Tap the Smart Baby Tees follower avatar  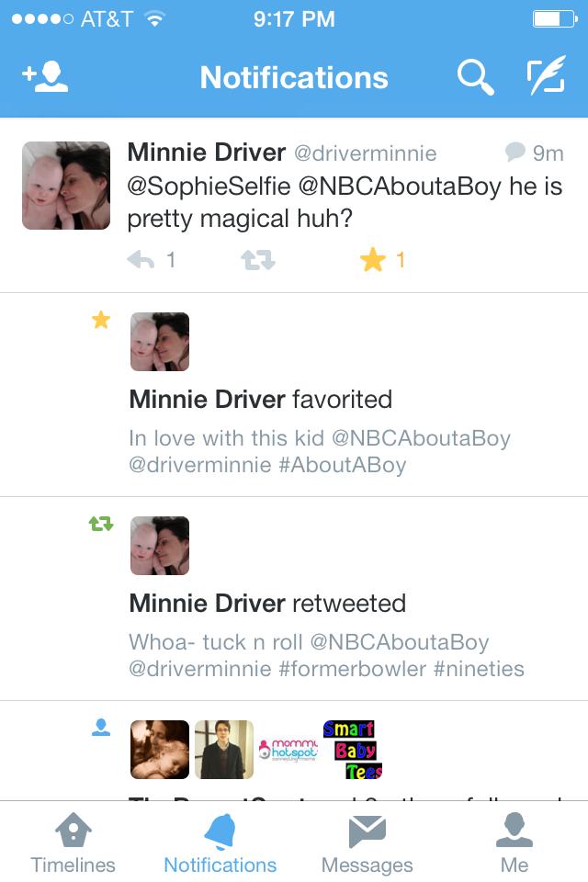[x=352, y=749]
